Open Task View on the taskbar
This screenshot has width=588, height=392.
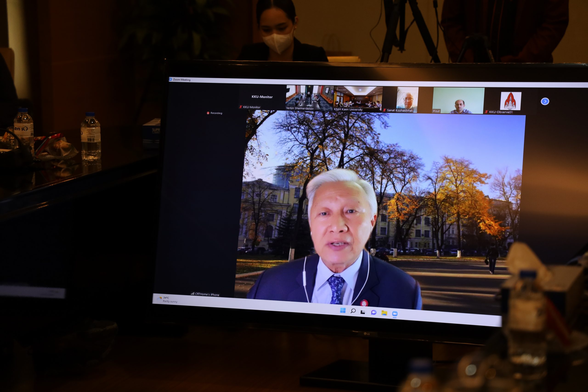pyautogui.click(x=363, y=312)
